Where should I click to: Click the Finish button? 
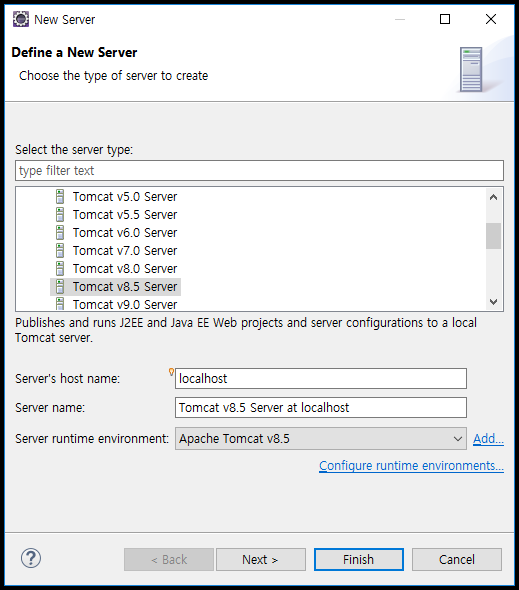click(x=359, y=560)
